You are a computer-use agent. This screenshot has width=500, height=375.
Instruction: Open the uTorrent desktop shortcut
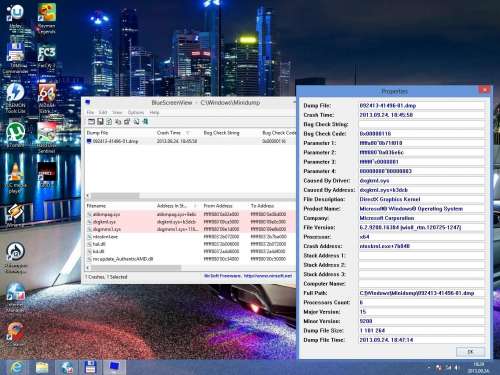[15, 134]
